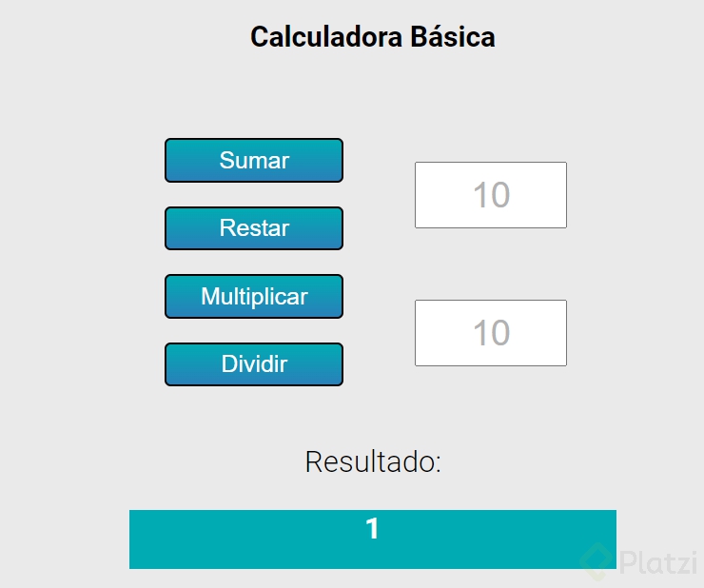Click the word Calculadora in title
The width and height of the screenshot is (704, 588).
326,37
